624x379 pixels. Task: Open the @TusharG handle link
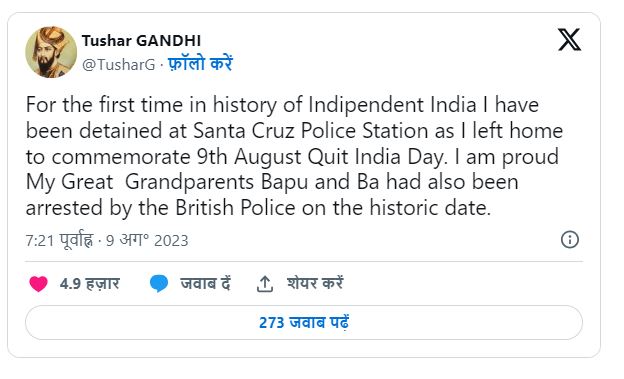pyautogui.click(x=119, y=64)
